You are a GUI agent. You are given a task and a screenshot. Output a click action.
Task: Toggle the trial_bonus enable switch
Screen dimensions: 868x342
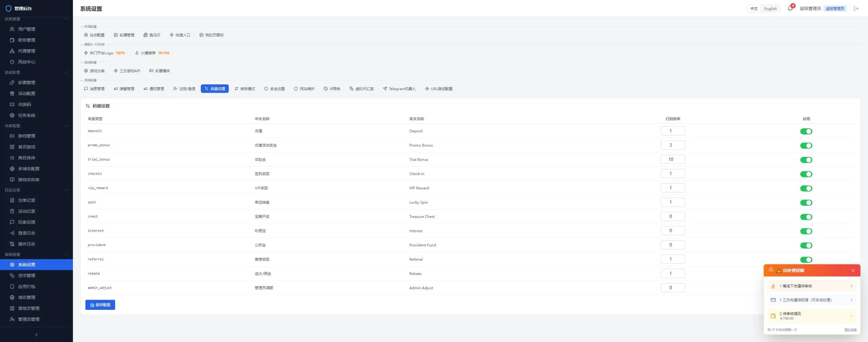click(806, 160)
